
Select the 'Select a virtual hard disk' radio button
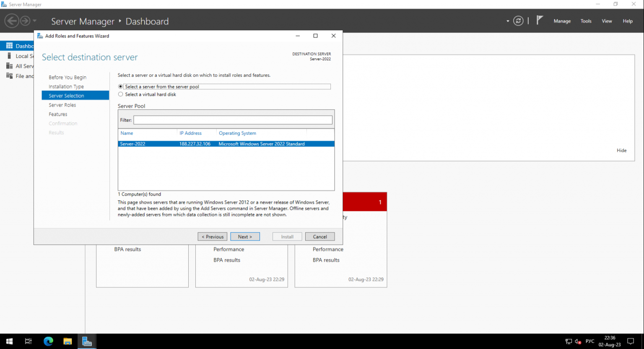coord(120,94)
